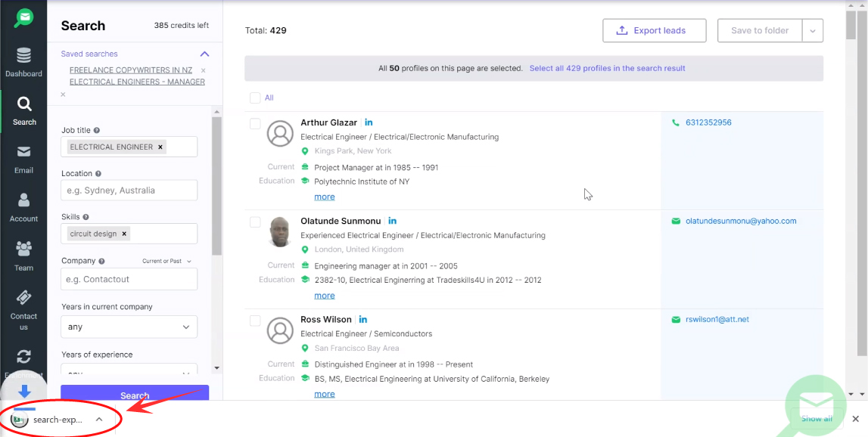Open FREELANCE COPYWRITERS IN NZ saved search

[x=131, y=70]
